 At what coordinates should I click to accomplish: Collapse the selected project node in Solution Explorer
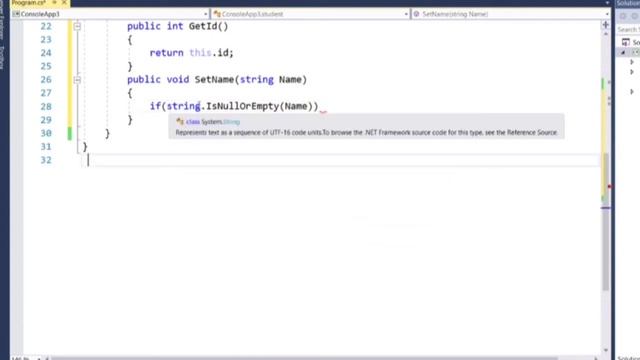[x=623, y=52]
